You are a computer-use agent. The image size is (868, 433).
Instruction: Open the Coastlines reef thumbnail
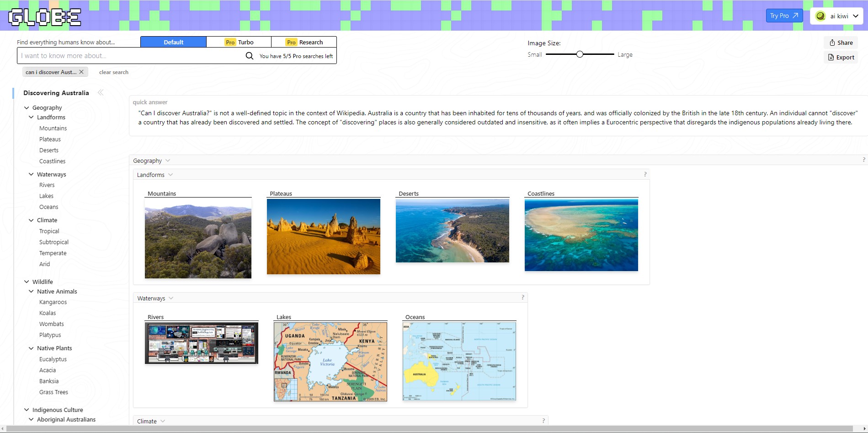tap(581, 235)
